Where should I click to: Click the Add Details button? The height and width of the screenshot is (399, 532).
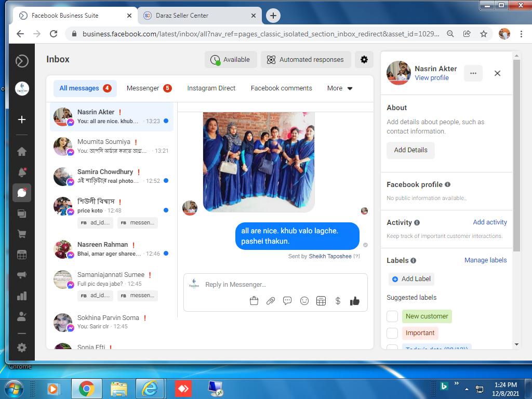click(410, 150)
